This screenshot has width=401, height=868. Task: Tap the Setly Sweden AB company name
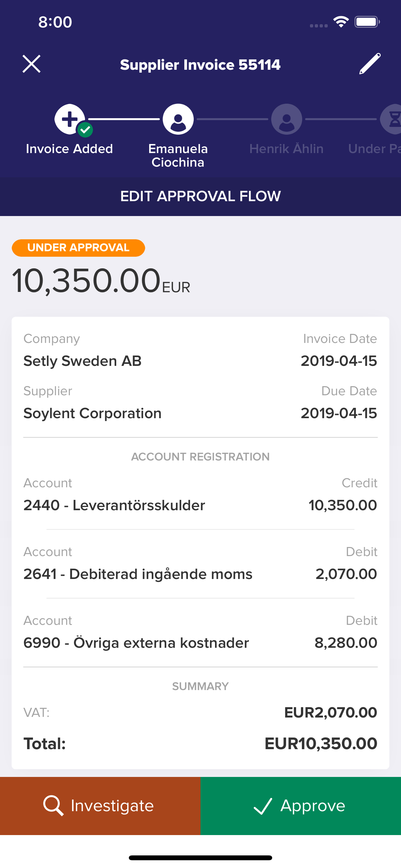(82, 361)
